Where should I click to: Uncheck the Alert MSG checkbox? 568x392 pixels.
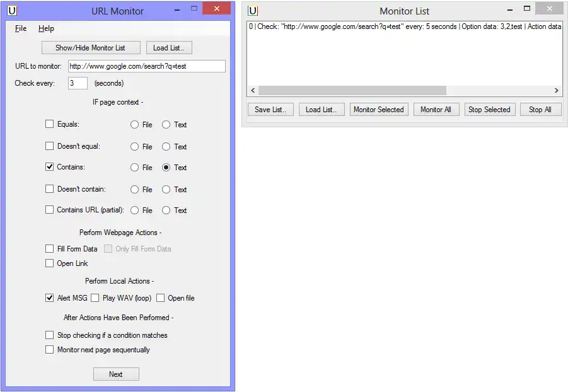(49, 298)
